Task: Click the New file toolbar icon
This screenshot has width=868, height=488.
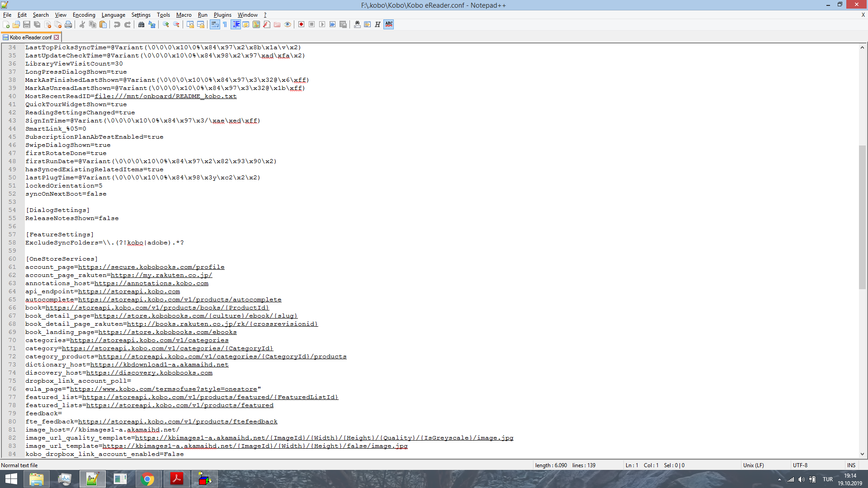Action: (6, 24)
